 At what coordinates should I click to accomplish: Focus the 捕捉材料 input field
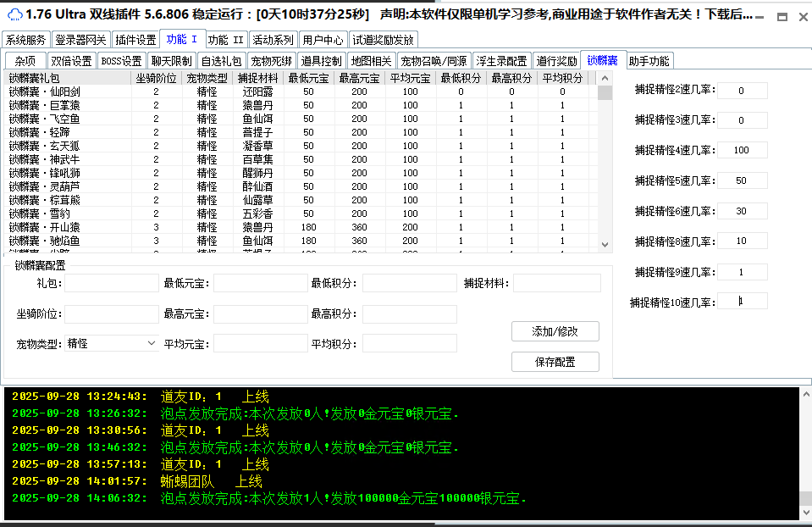point(556,283)
